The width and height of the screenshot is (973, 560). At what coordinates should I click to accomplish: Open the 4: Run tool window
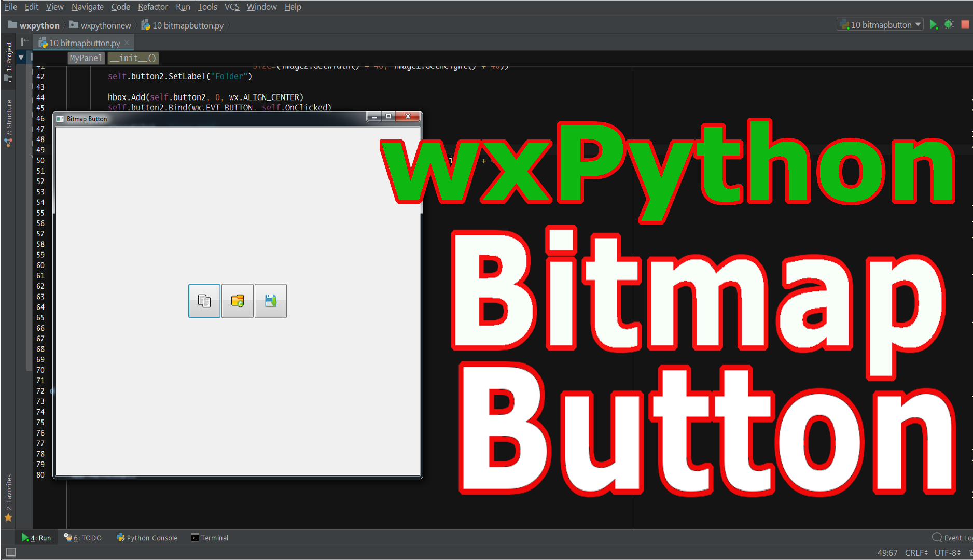coord(36,538)
